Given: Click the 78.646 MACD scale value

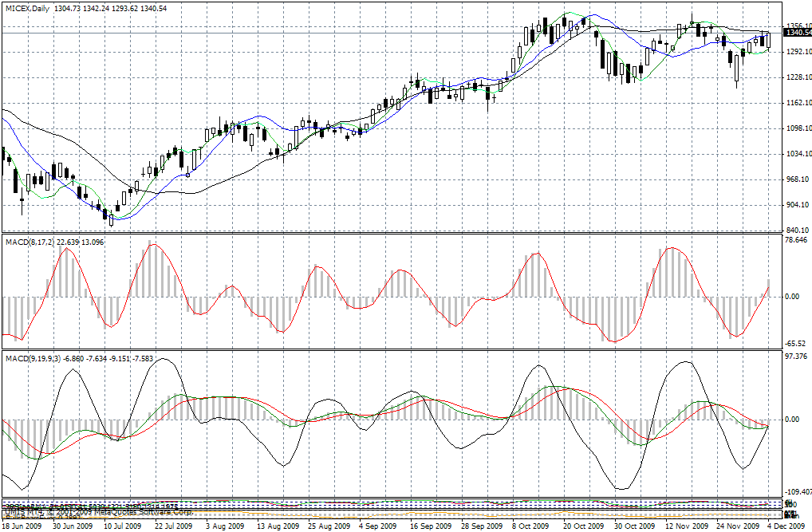Looking at the screenshot, I should click(x=797, y=239).
